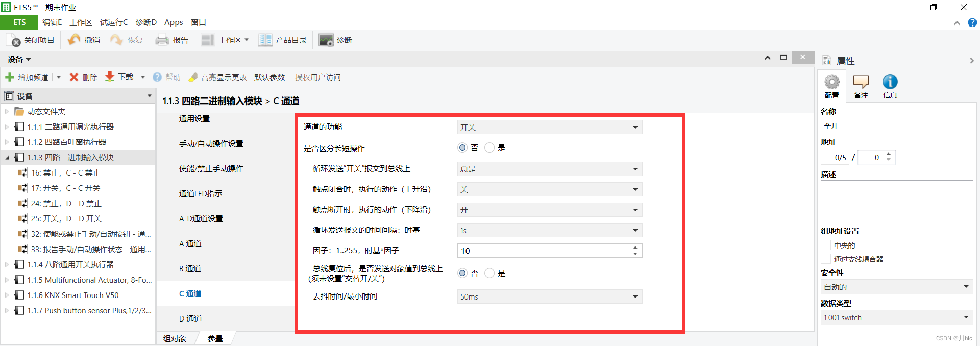Click the 关闭项目 close project icon
The image size is (980, 346).
13,40
